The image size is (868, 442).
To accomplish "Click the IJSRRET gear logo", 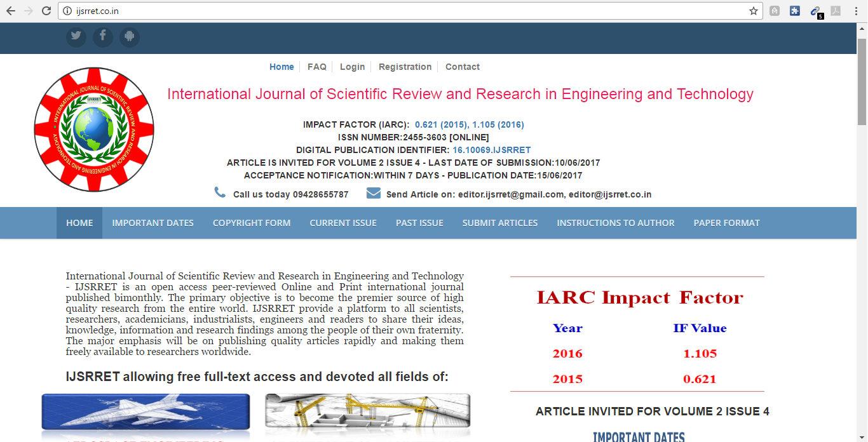I will (94, 130).
